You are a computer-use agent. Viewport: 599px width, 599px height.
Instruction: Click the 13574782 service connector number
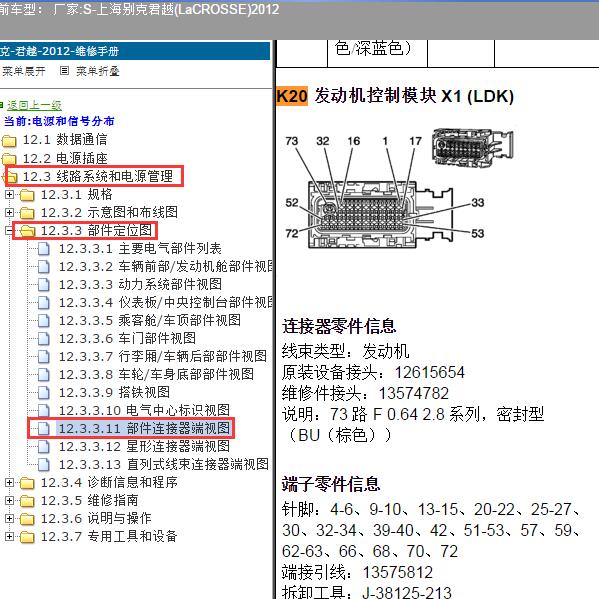tap(414, 393)
